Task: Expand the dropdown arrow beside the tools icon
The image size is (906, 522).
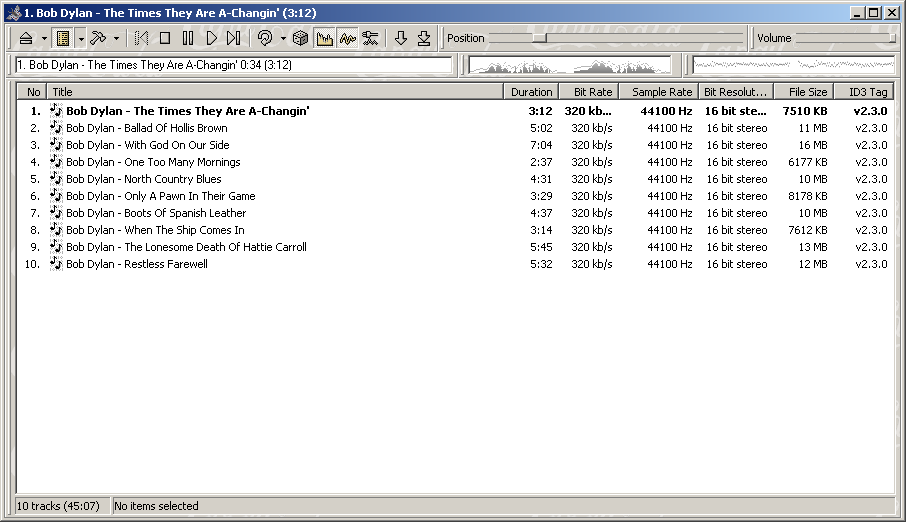Action: coord(116,39)
